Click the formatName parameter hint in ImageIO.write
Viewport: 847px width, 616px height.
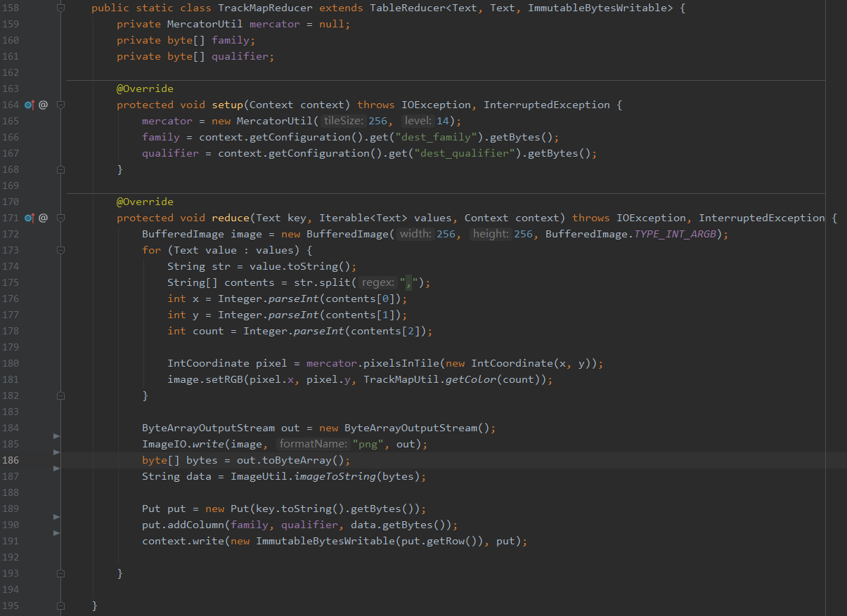tap(313, 444)
